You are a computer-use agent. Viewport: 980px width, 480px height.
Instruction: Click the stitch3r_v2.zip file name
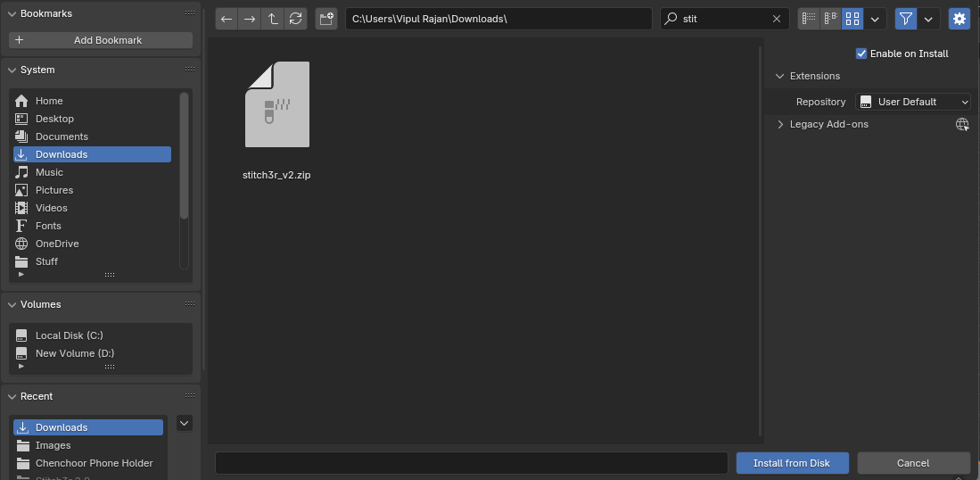coord(276,175)
